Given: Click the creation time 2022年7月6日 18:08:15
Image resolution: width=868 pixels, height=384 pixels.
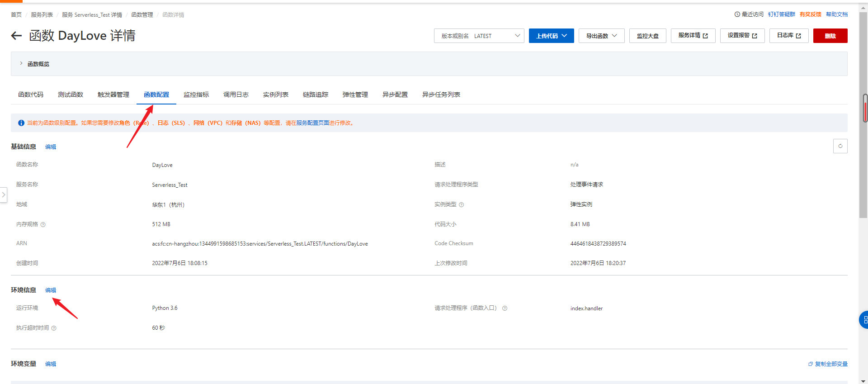Looking at the screenshot, I should 179,263.
